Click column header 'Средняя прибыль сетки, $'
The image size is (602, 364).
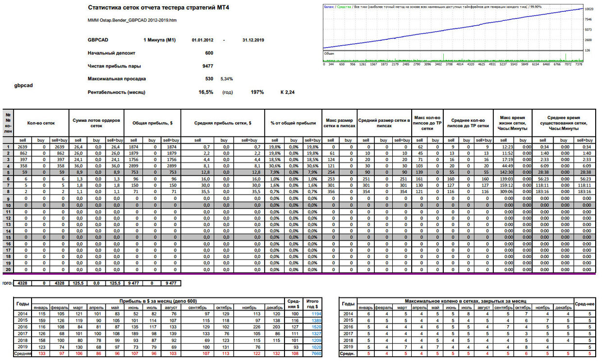(x=223, y=124)
